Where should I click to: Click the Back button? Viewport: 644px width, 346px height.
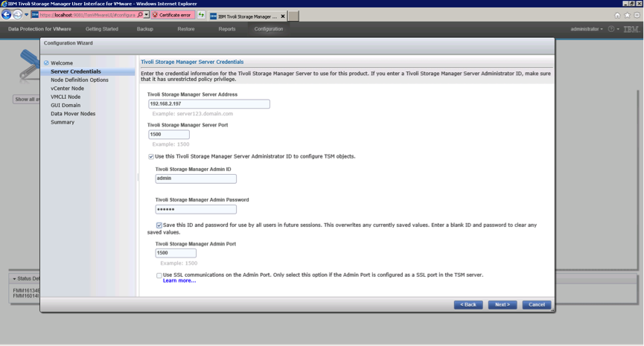click(468, 305)
